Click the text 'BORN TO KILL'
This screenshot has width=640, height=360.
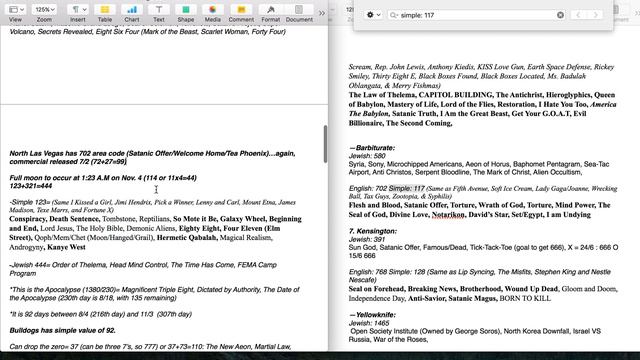click(525, 298)
